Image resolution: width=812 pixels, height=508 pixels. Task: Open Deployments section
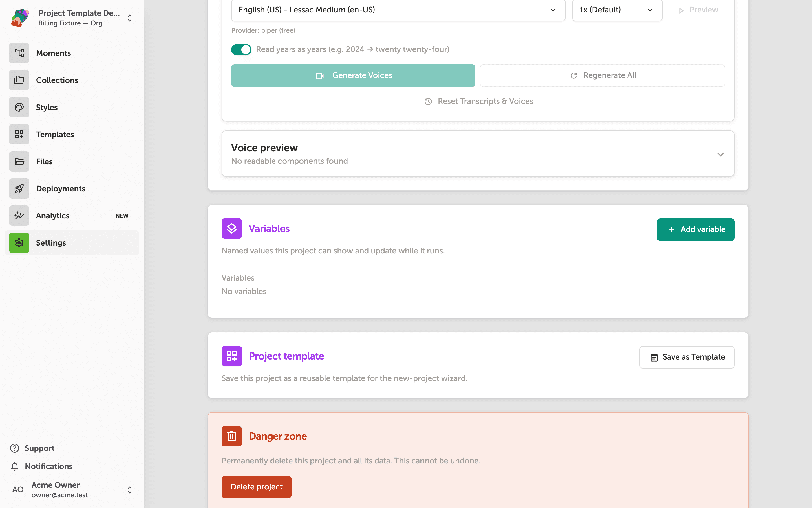coord(72,189)
